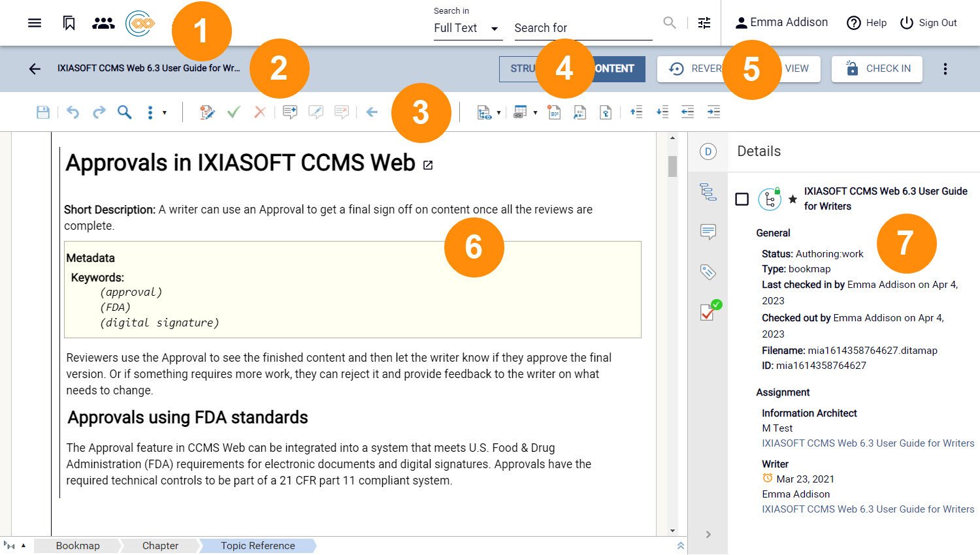Go back with the left arrow

(x=35, y=69)
